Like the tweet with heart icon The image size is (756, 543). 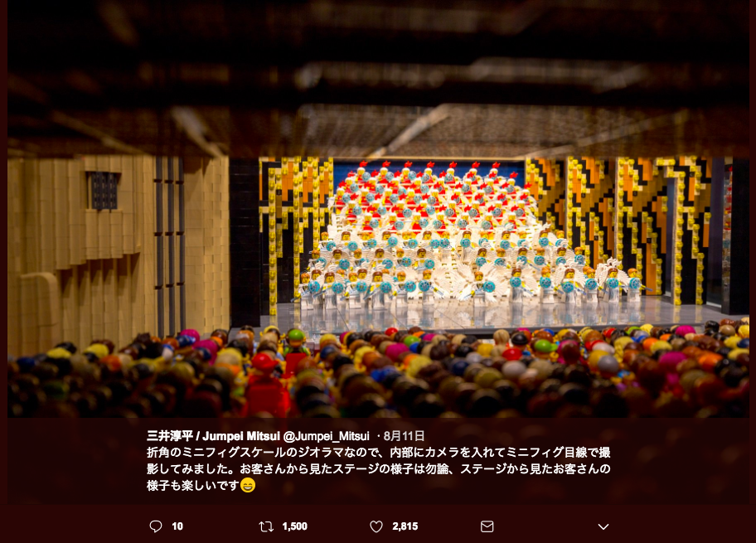click(x=376, y=526)
